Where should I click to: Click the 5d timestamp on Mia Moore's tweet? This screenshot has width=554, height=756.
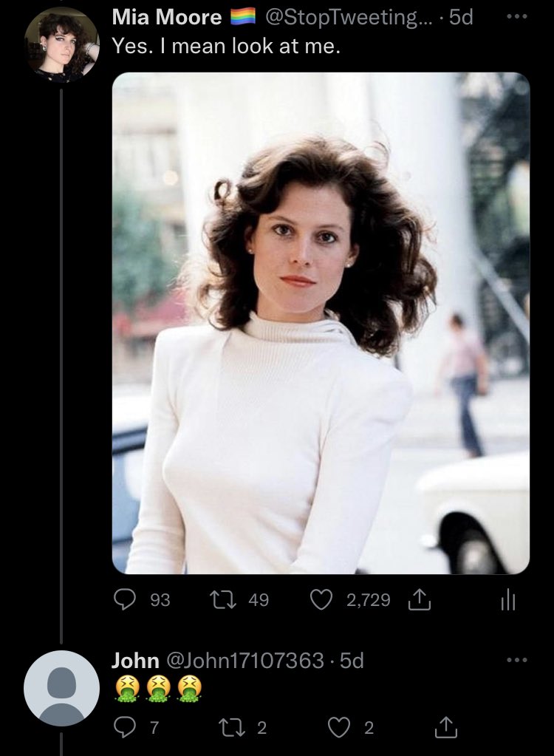(459, 18)
